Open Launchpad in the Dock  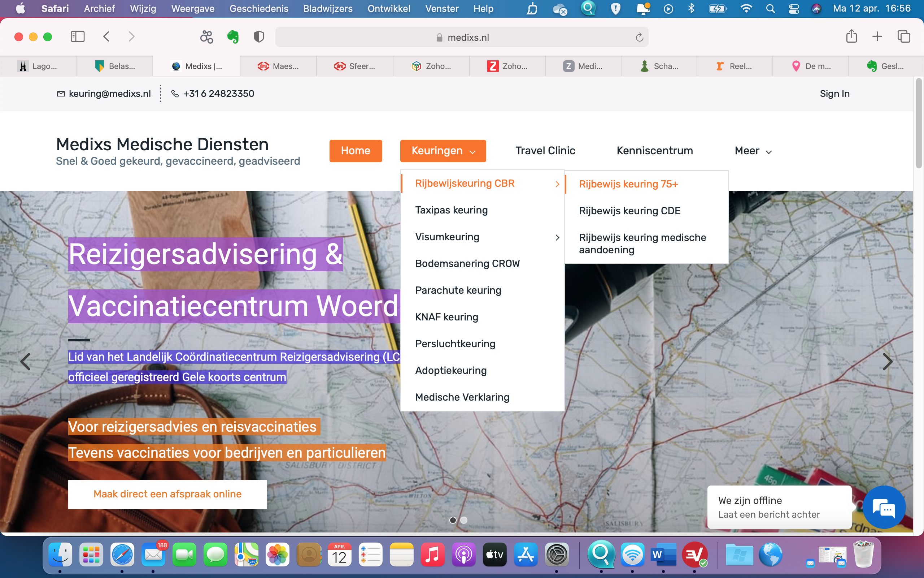[91, 554]
